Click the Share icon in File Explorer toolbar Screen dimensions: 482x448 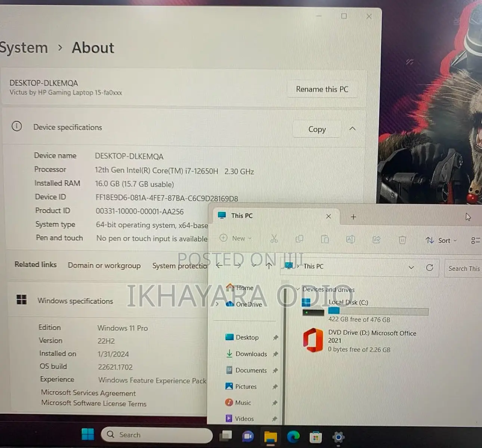(x=376, y=240)
